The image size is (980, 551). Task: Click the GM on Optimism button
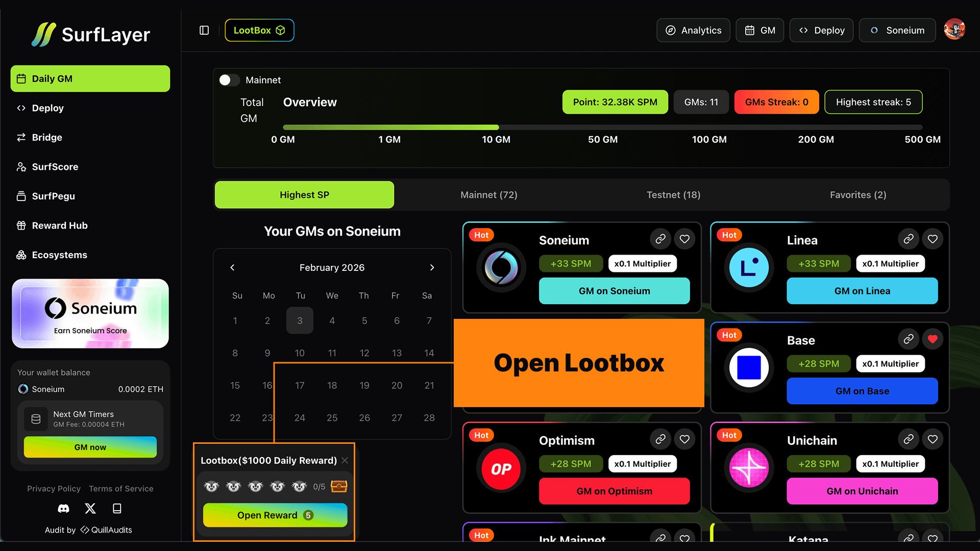pyautogui.click(x=614, y=491)
